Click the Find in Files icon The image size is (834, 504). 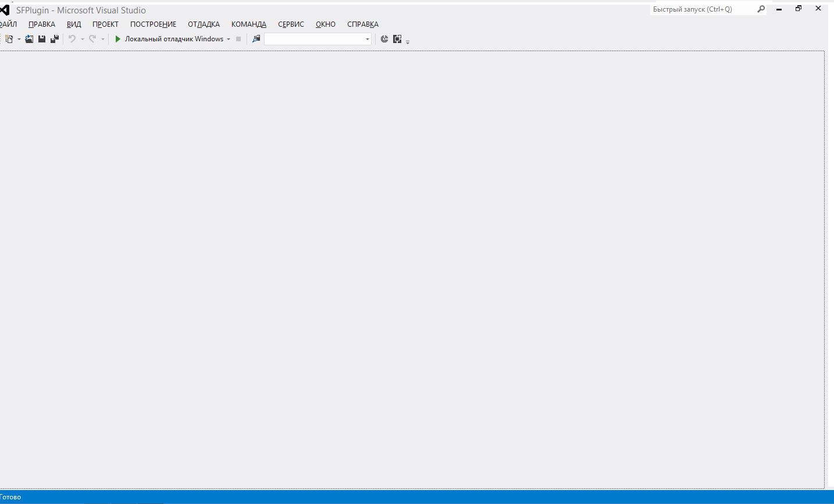coord(256,39)
